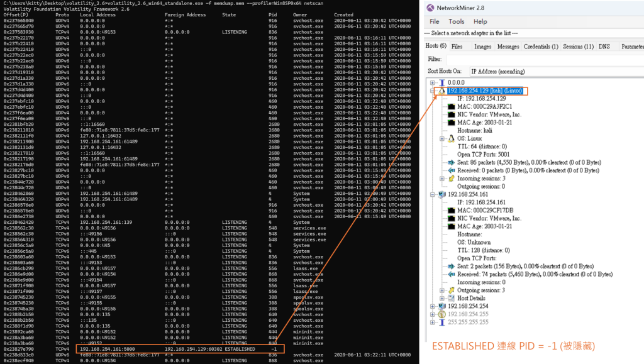
Task: Click the Host Details icon
Action: tap(452, 299)
